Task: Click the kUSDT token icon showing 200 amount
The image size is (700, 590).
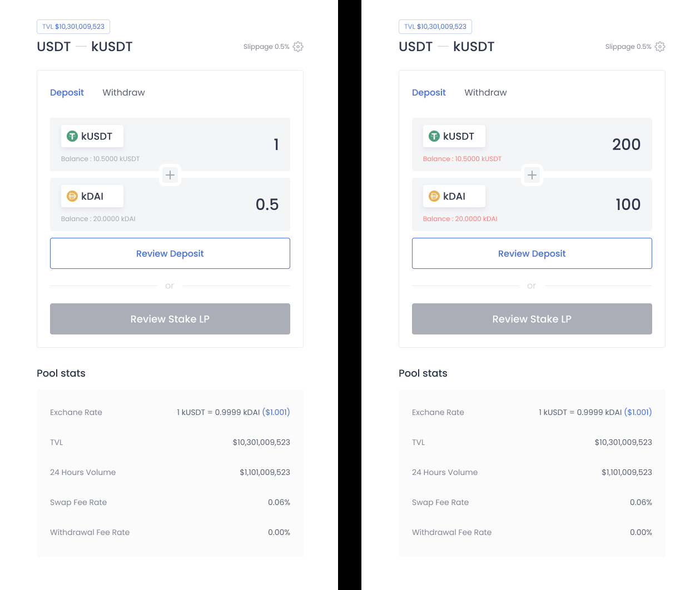Action: (x=434, y=136)
